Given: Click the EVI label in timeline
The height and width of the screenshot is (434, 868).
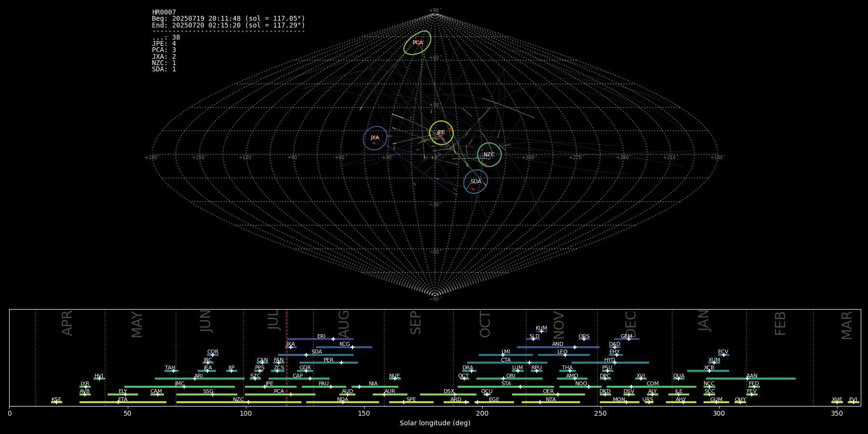Looking at the screenshot, I should (853, 400).
